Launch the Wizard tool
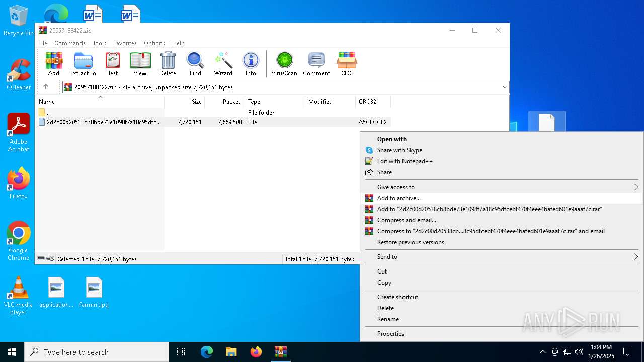This screenshot has width=644, height=362. (223, 64)
